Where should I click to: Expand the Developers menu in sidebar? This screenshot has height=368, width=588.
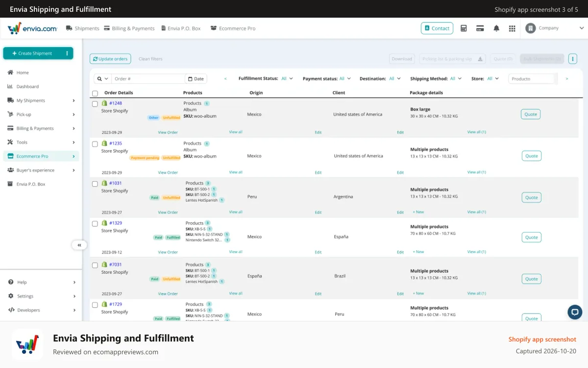tap(41, 310)
